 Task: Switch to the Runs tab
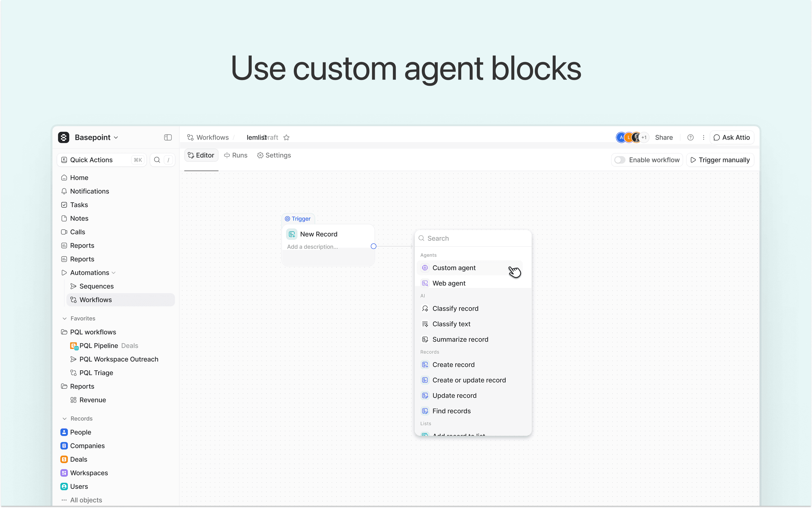pos(236,155)
